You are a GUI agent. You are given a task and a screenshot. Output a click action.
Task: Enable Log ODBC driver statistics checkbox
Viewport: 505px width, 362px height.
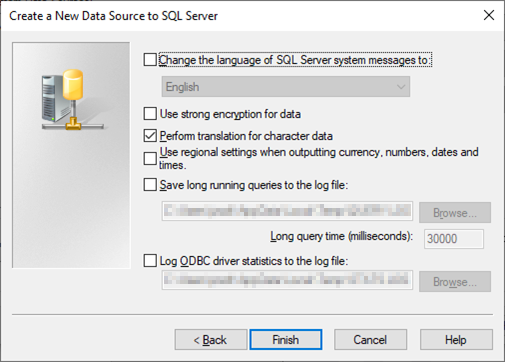tap(150, 261)
